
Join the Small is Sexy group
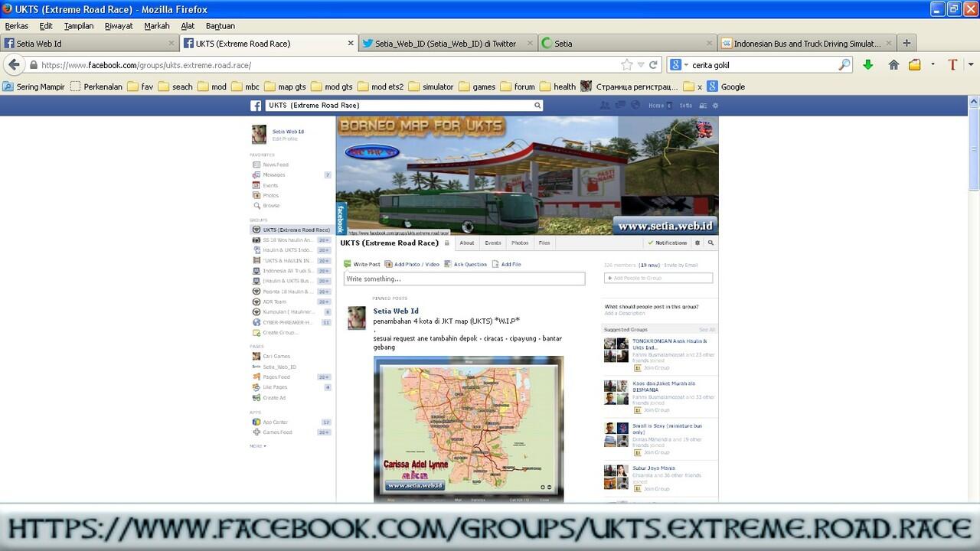[652, 452]
